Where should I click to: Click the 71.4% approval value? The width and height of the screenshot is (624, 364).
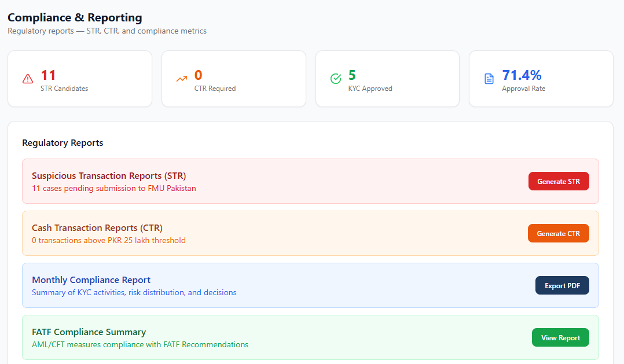(522, 75)
